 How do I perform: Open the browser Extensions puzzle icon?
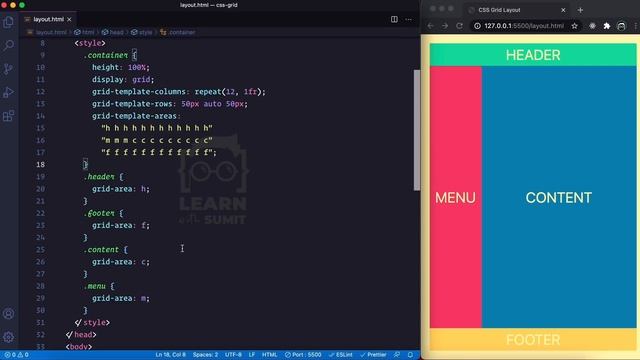point(607,26)
